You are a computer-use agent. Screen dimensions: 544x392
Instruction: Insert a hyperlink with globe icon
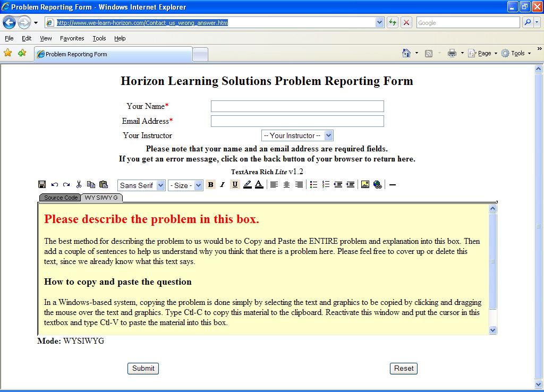click(378, 185)
